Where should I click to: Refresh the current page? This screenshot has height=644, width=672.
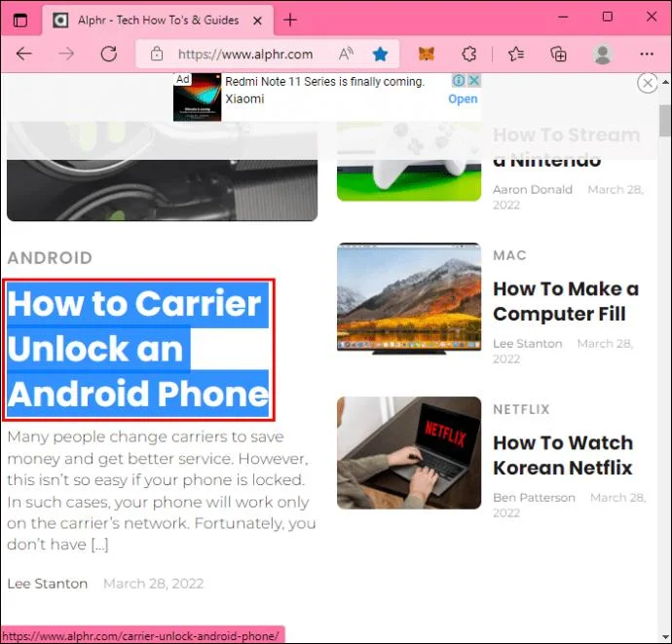(109, 54)
